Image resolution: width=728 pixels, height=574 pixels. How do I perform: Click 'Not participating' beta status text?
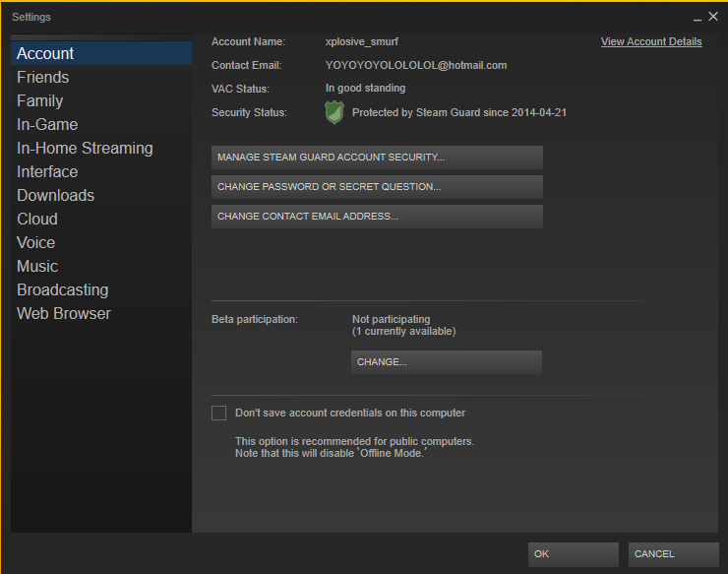(x=391, y=319)
